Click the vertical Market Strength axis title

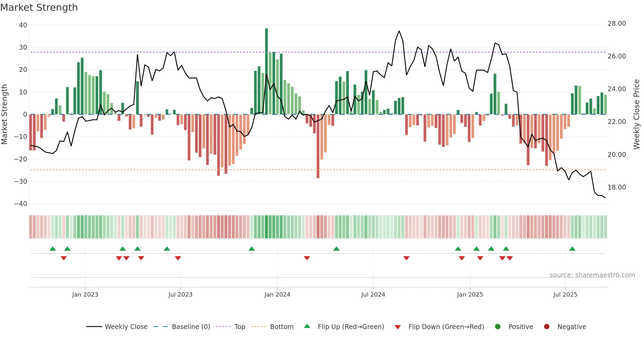click(x=4, y=114)
